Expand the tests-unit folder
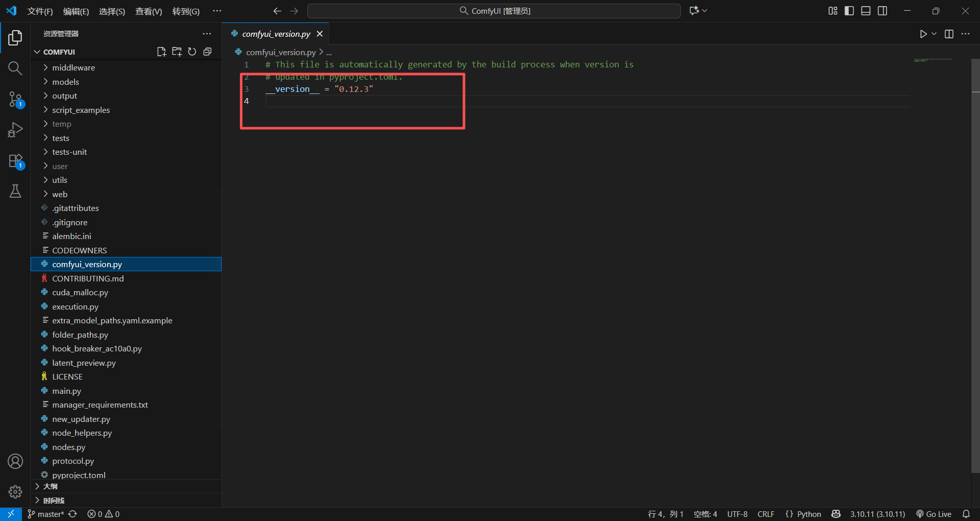The width and height of the screenshot is (980, 521). click(126, 152)
